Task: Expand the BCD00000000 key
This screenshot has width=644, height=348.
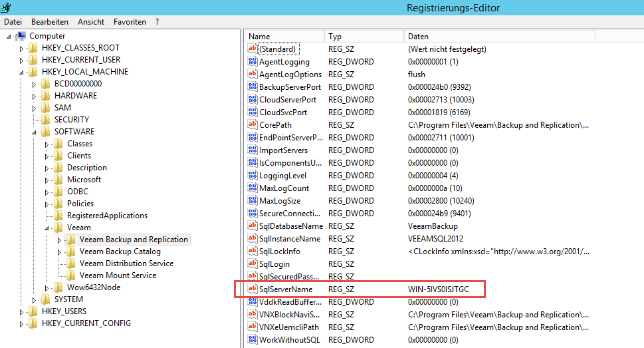Action: [34, 85]
